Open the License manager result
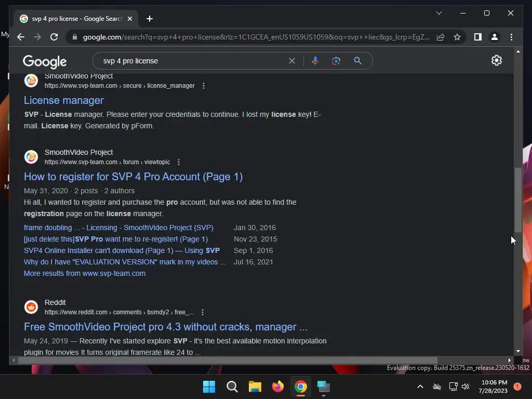 tap(64, 100)
